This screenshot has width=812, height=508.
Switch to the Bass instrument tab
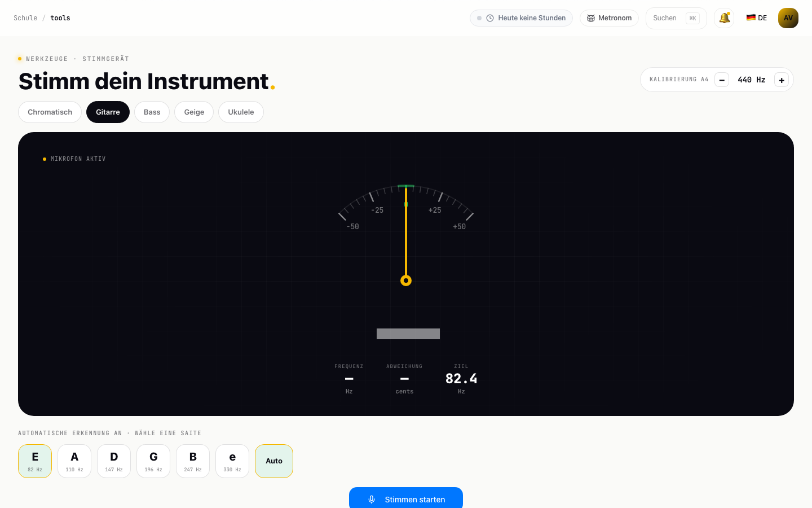click(152, 112)
